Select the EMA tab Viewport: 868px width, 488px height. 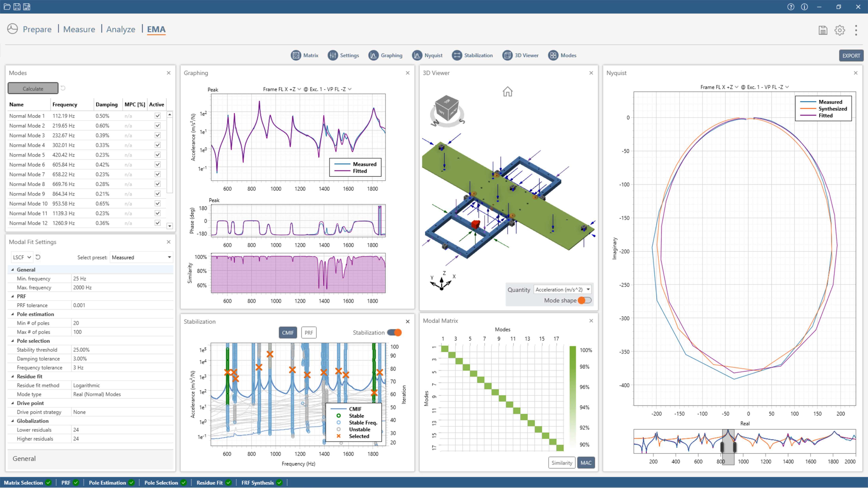tap(156, 29)
